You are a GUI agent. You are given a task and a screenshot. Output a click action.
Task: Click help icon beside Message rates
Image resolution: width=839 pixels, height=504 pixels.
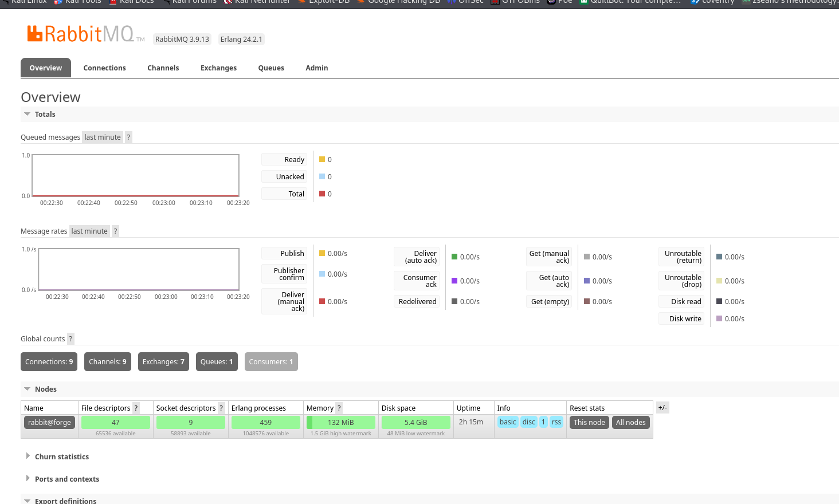[115, 231]
